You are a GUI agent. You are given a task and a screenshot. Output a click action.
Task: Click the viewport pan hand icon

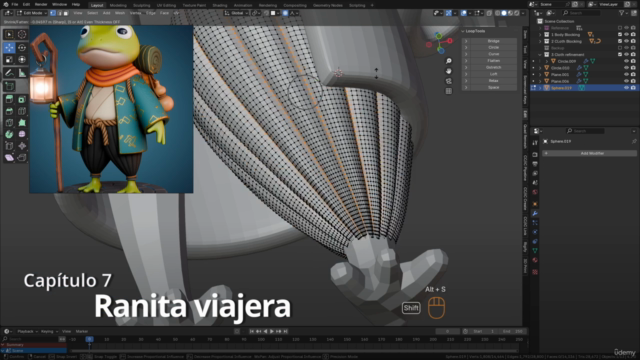pyautogui.click(x=449, y=71)
